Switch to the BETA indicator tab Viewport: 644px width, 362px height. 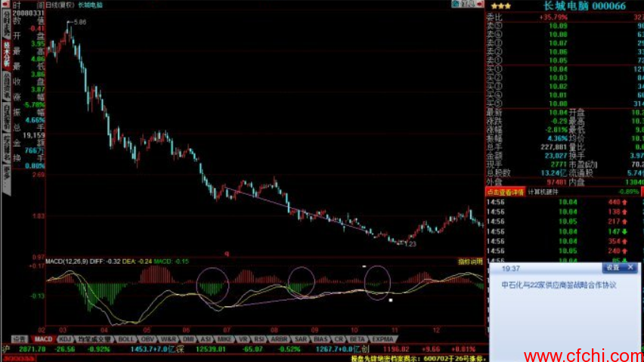(x=357, y=339)
